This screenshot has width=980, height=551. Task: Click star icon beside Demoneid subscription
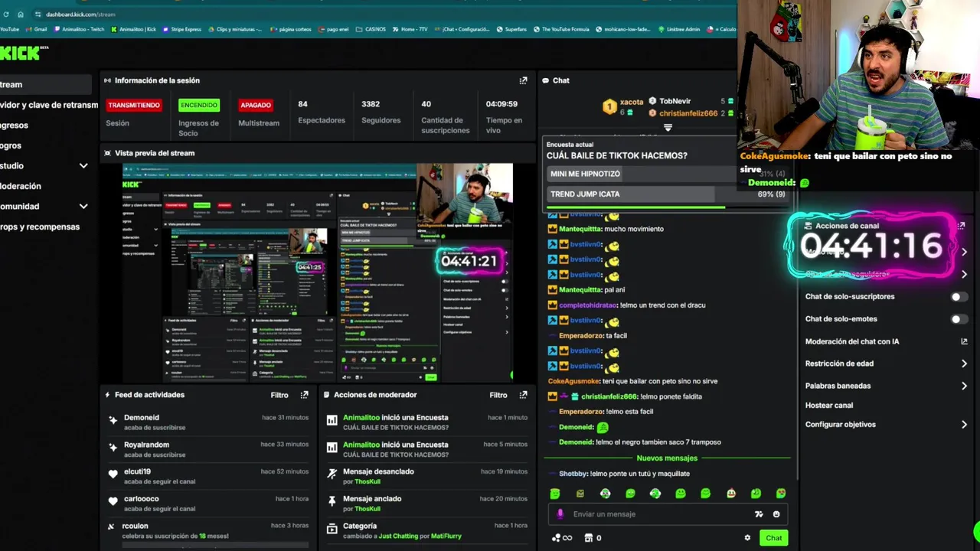(x=113, y=420)
